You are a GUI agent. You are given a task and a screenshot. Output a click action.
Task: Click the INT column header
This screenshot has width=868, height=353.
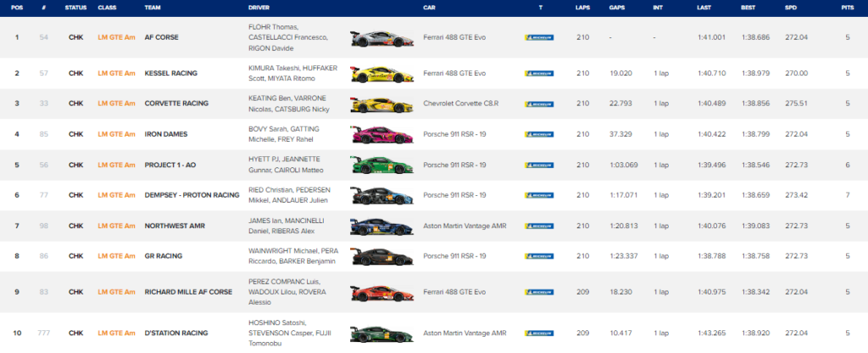coord(657,8)
